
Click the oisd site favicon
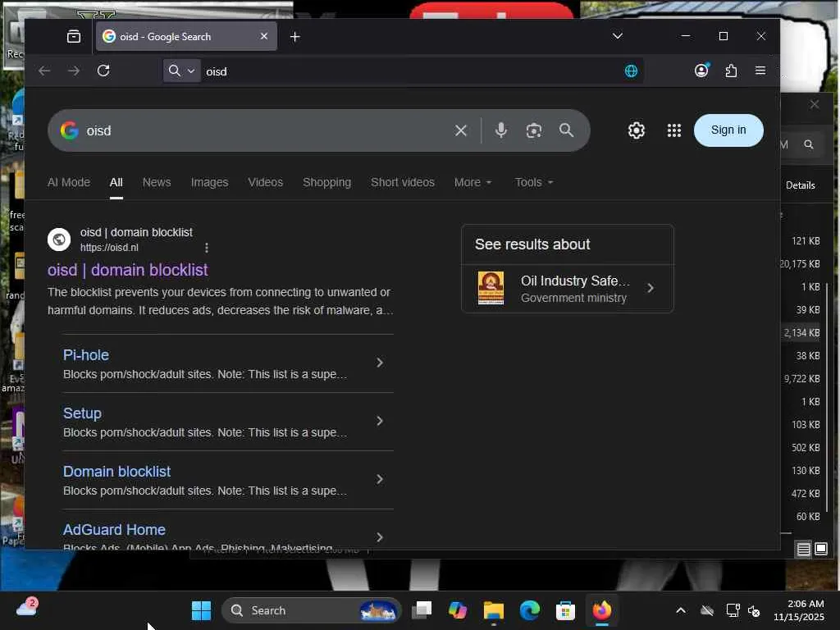tap(59, 239)
